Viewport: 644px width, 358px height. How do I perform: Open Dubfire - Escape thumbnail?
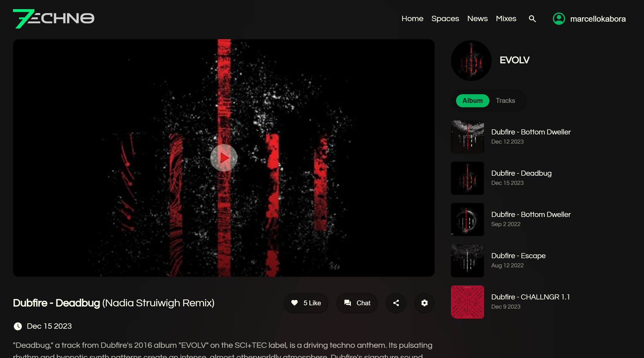[467, 260]
